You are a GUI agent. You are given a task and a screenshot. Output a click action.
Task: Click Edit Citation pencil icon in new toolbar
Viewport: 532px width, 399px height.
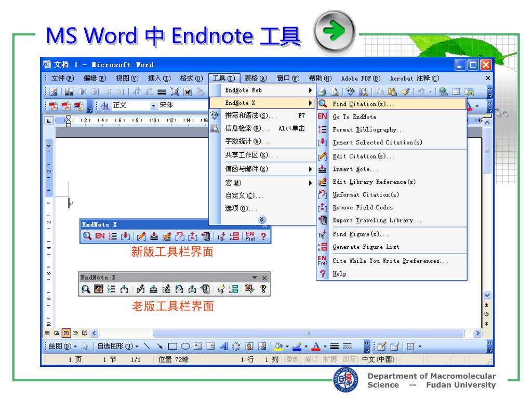[x=141, y=236]
